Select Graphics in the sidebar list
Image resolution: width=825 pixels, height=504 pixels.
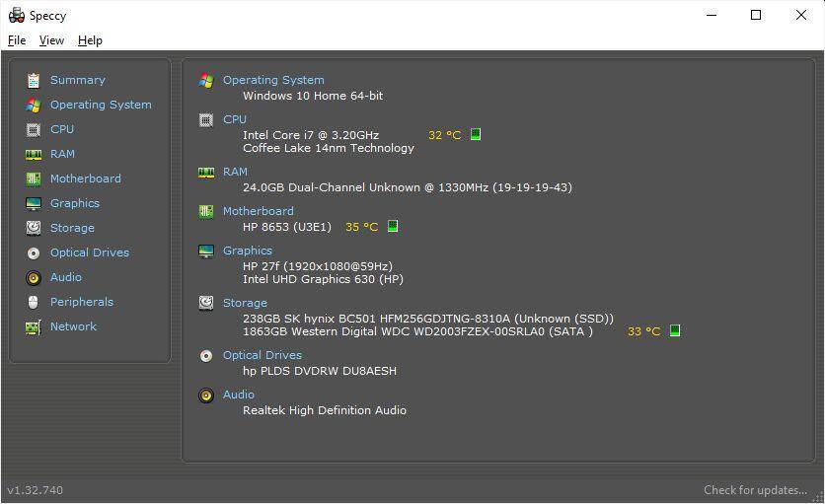tap(75, 203)
